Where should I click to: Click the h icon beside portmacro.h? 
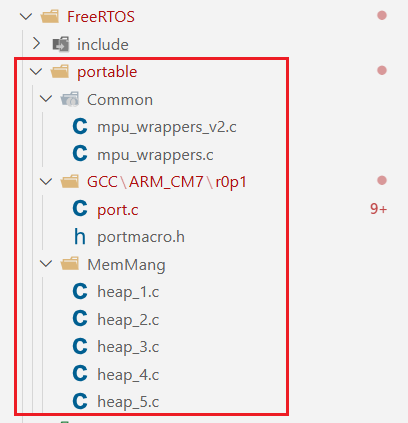(x=80, y=236)
